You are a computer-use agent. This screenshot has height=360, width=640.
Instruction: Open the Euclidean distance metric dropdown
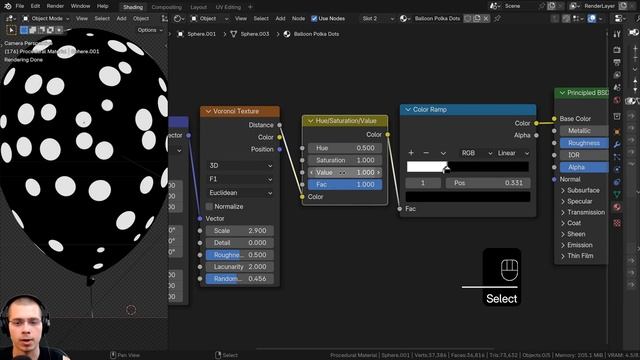[x=240, y=193]
